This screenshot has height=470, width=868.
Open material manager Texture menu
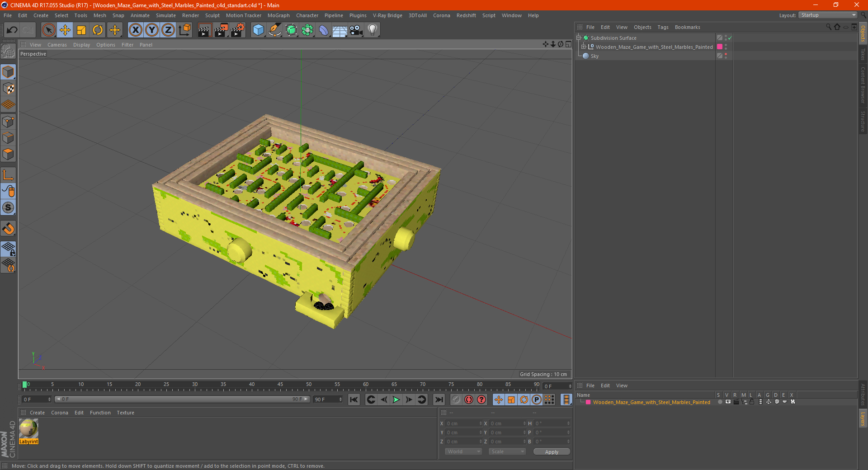(125, 413)
